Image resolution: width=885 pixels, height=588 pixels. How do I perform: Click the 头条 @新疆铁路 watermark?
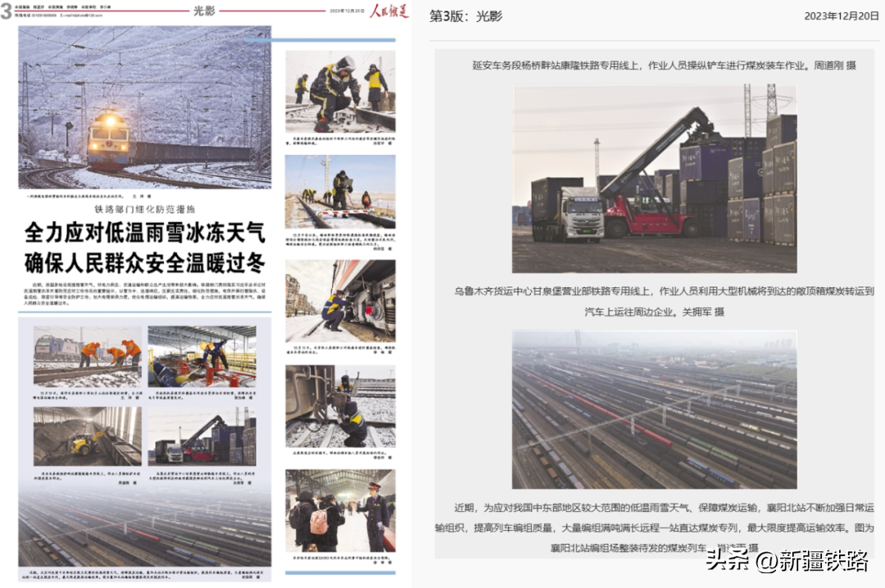(787, 560)
